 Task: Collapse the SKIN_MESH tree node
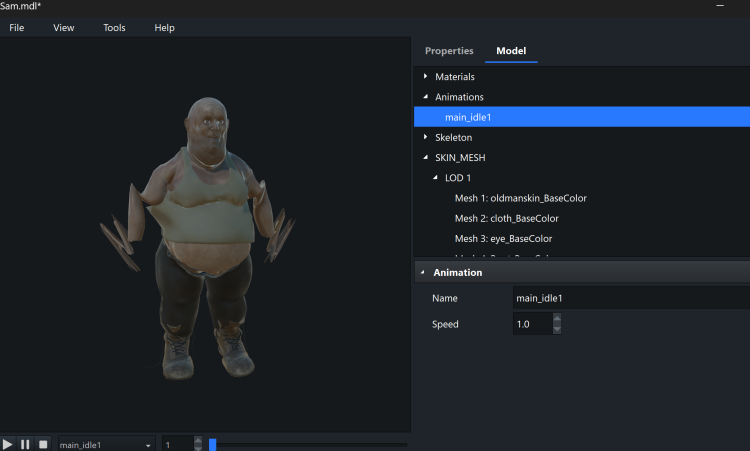(x=425, y=158)
